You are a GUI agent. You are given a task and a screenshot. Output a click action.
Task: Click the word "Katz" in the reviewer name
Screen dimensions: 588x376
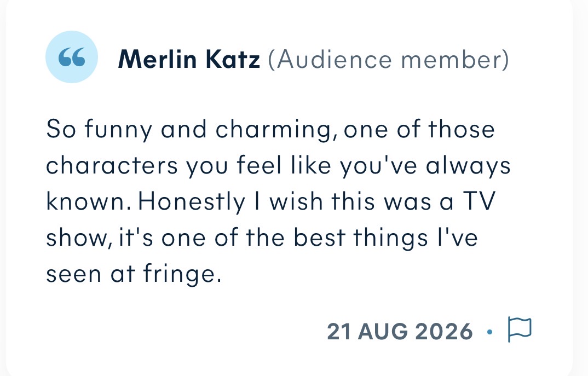coord(233,59)
